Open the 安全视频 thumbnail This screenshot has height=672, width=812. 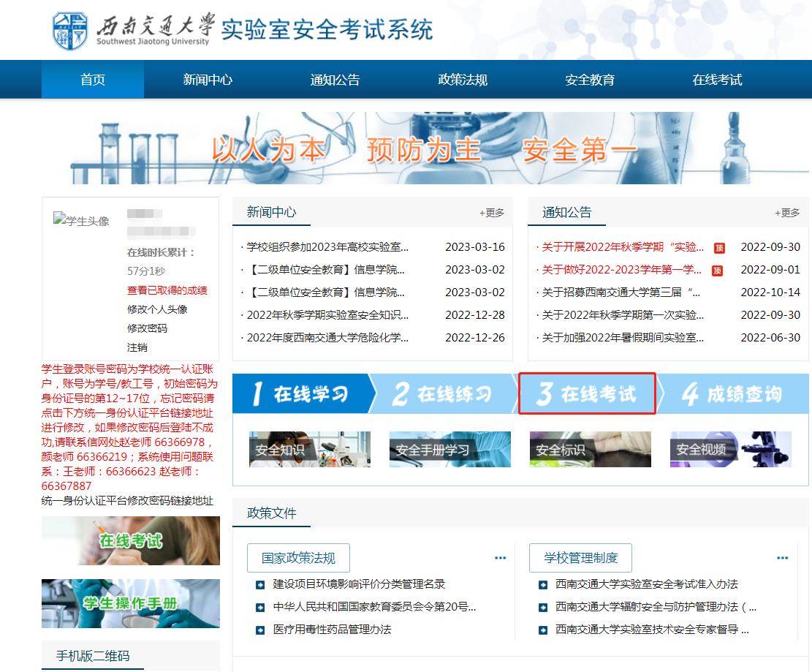pyautogui.click(x=730, y=449)
